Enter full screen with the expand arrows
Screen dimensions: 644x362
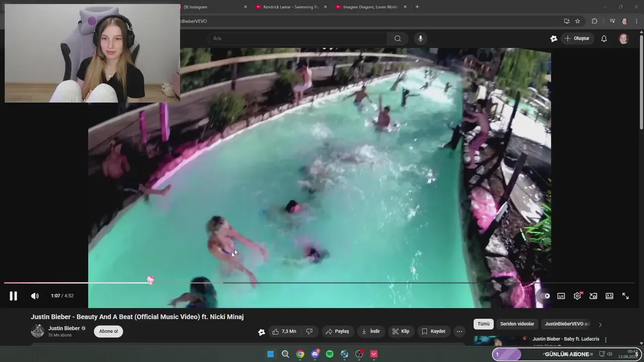625,296
